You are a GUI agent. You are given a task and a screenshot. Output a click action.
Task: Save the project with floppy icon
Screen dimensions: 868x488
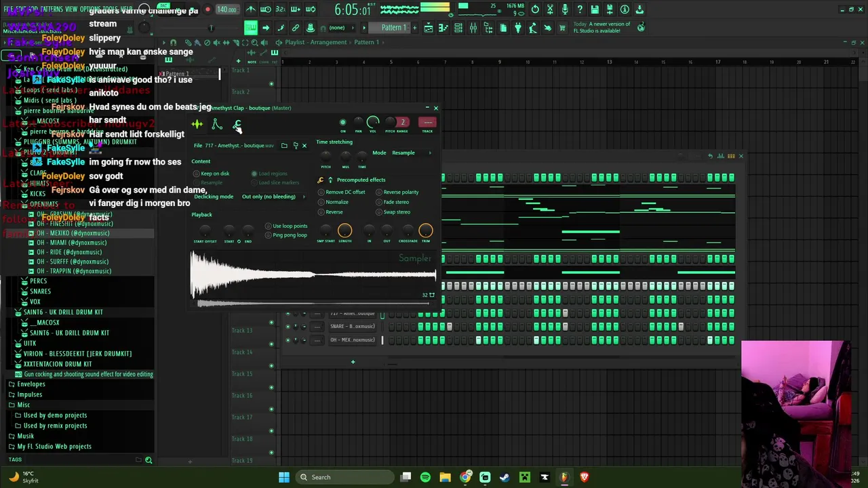(x=595, y=9)
